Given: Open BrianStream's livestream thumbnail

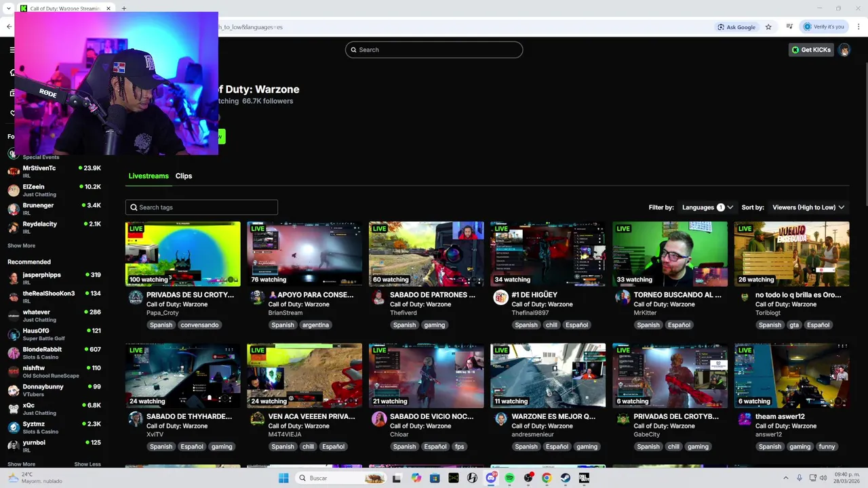Looking at the screenshot, I should coord(304,253).
